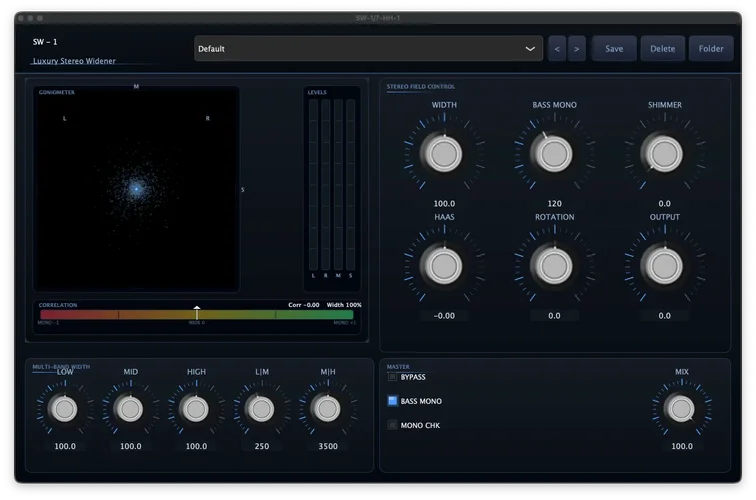Click the STEREO FIELD CONTROL heading
This screenshot has height=500, width=756.
tap(420, 87)
